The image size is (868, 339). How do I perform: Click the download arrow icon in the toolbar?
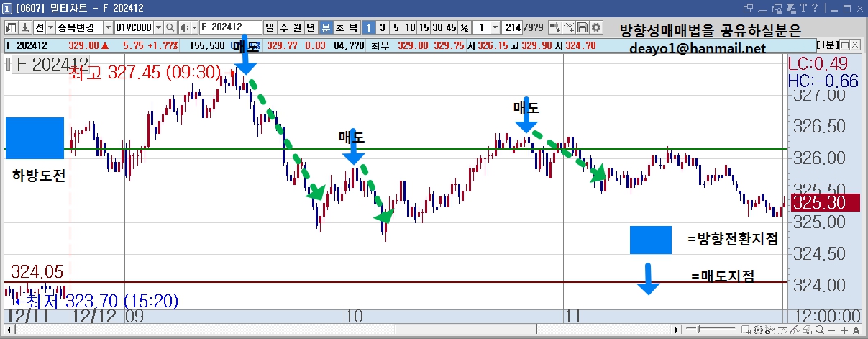tap(25, 27)
